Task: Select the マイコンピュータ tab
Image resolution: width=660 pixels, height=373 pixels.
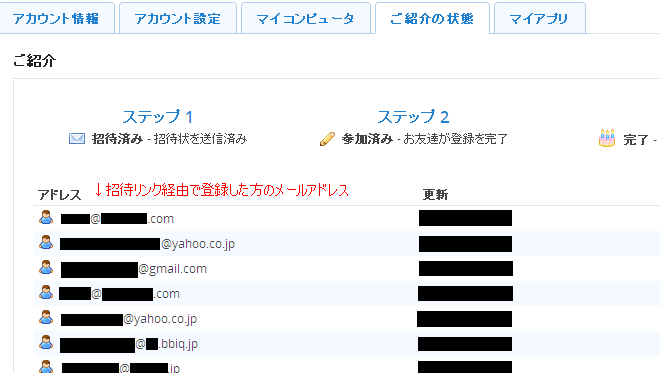Action: pyautogui.click(x=306, y=19)
